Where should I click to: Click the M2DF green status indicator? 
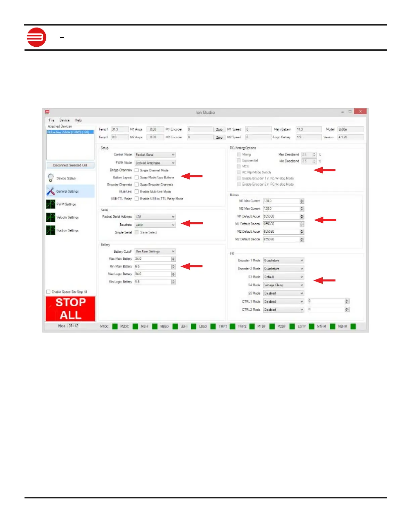(x=292, y=326)
